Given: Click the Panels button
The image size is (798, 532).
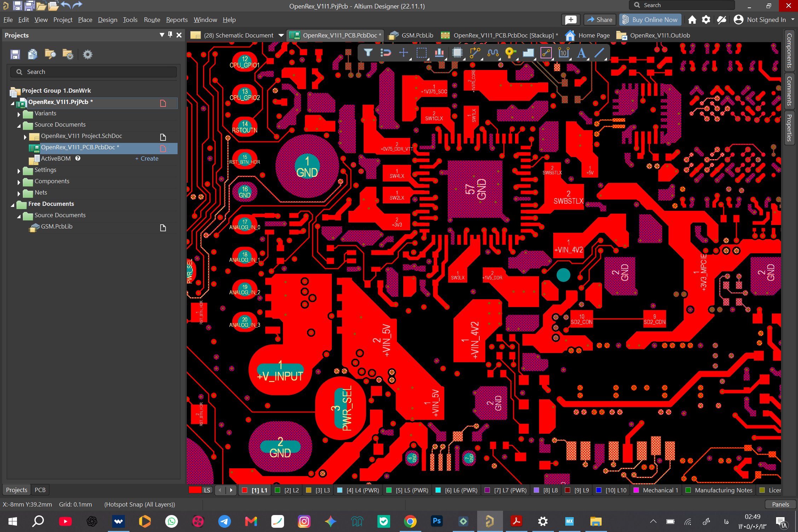Looking at the screenshot, I should (780, 504).
